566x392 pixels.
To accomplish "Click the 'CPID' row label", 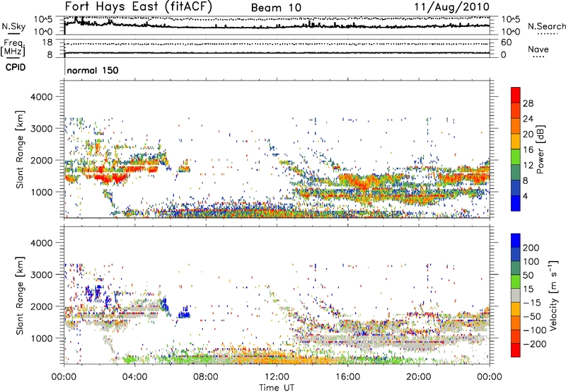I will (x=16, y=67).
